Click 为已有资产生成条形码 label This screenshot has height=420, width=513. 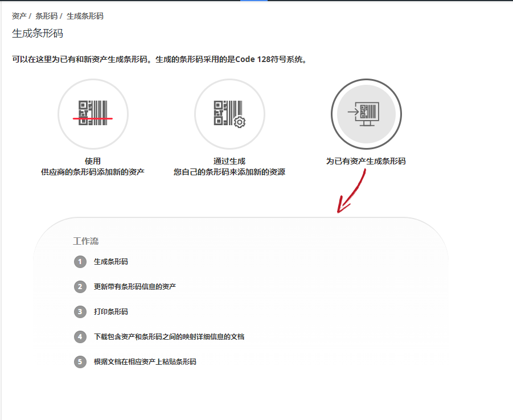pos(366,161)
